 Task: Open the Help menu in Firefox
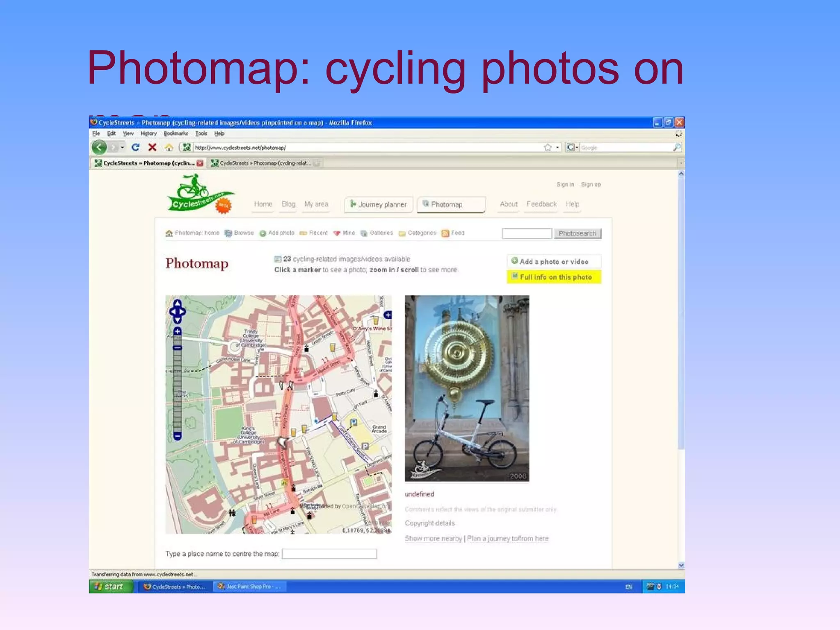pyautogui.click(x=219, y=134)
